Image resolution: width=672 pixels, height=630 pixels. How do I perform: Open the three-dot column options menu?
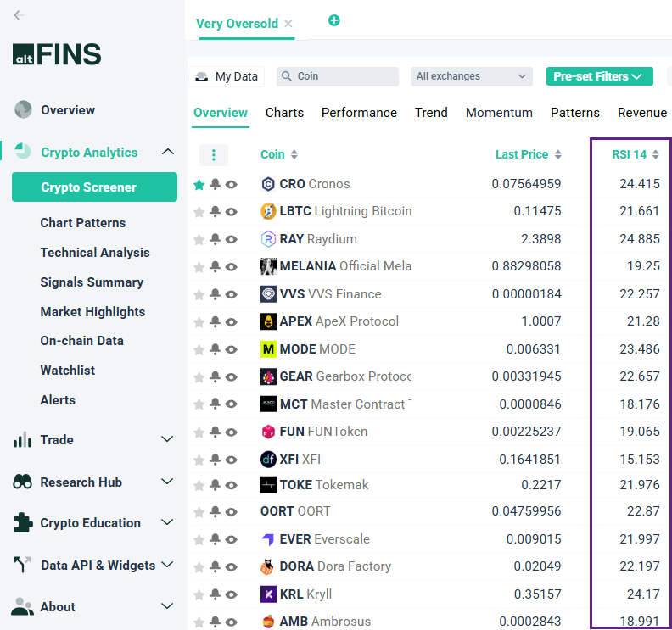214,155
